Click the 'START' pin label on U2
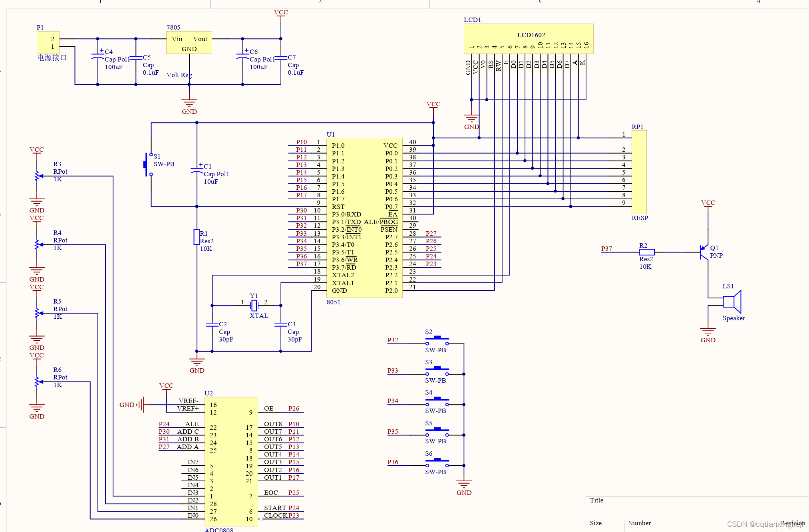This screenshot has width=809, height=532. click(275, 508)
